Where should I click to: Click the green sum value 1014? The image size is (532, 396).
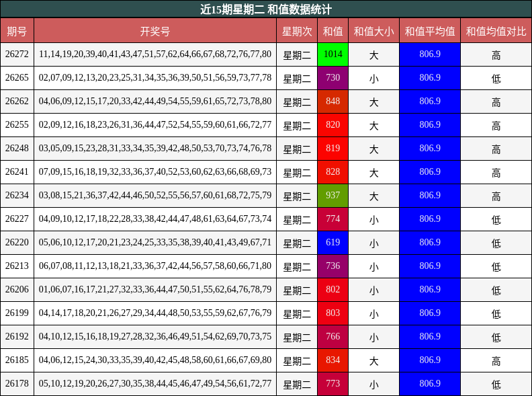(x=333, y=54)
